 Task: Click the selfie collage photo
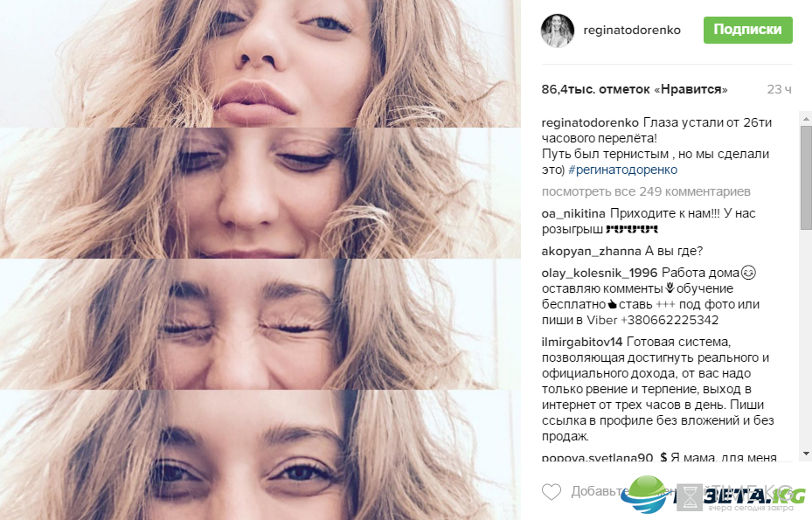(260, 260)
